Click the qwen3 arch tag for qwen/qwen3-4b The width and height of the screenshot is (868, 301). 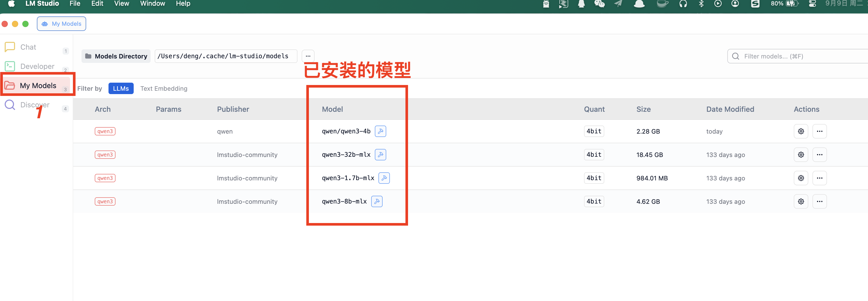105,131
